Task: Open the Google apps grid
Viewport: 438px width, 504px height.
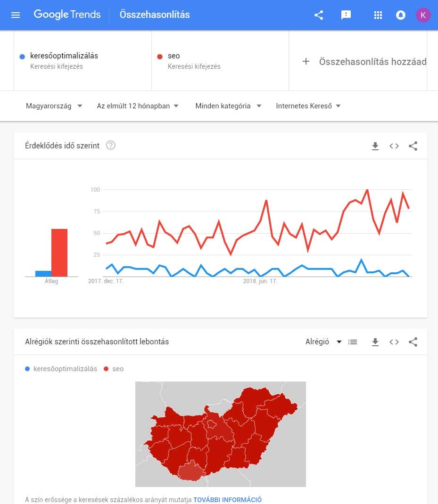Action: (378, 15)
